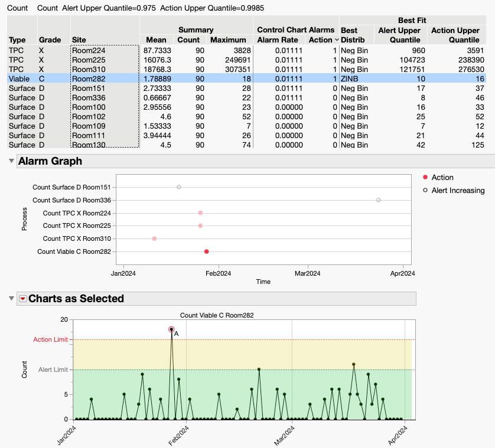Click the Count Viable C Room282 process label
The height and width of the screenshot is (448, 495).
[x=74, y=252]
